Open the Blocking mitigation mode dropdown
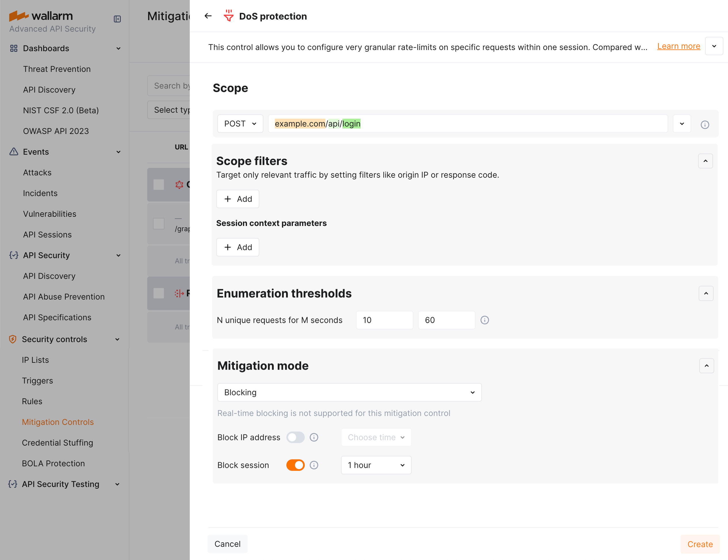Viewport: 728px width, 560px height. [x=349, y=392]
